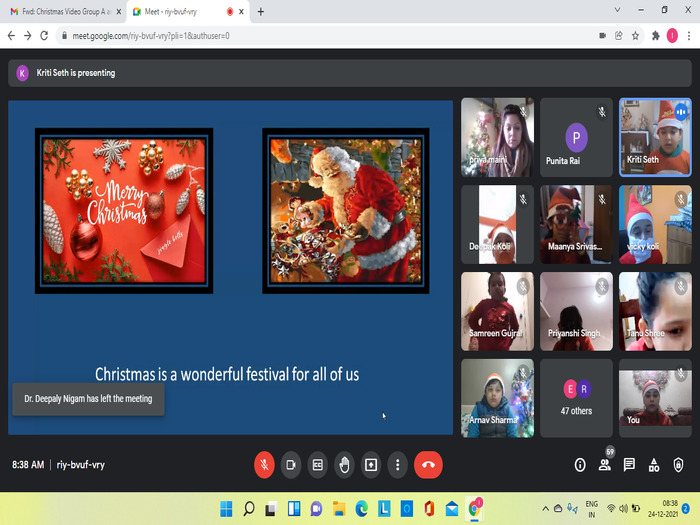Open notification center badge
Screen dimensions: 700x525
[686, 508]
